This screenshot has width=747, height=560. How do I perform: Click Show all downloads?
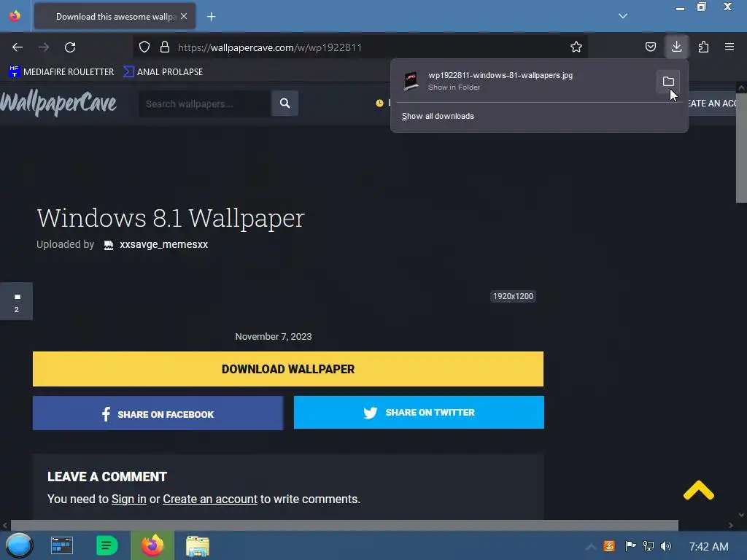tap(438, 116)
